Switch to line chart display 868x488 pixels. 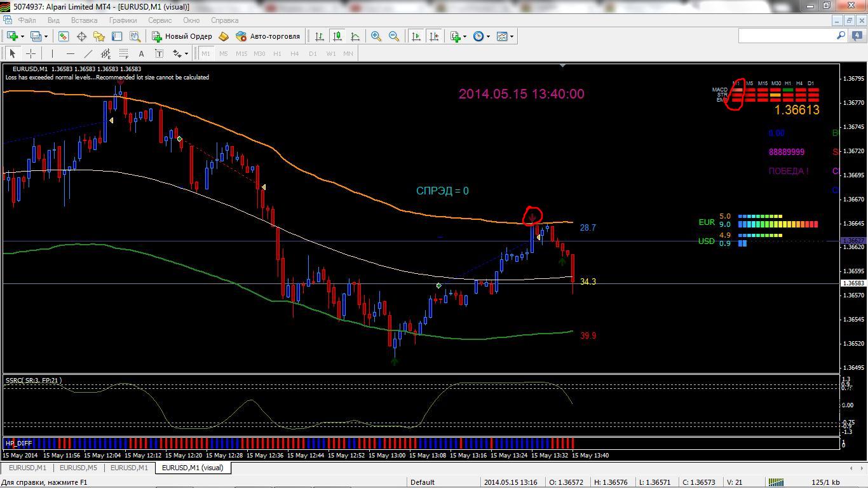355,36
